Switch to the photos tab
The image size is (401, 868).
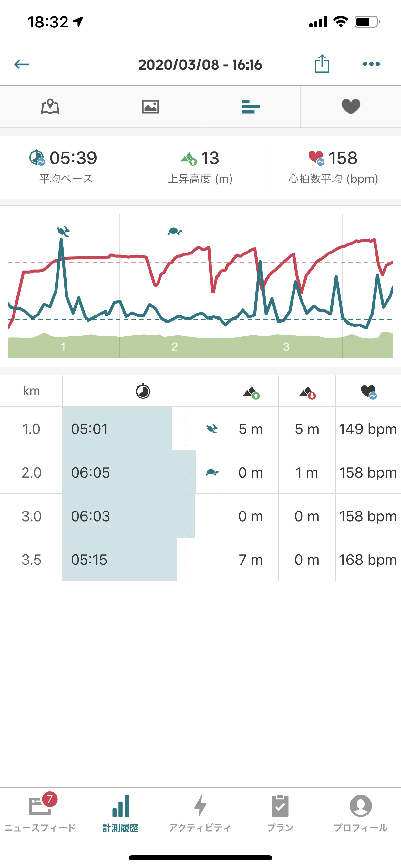click(x=150, y=107)
